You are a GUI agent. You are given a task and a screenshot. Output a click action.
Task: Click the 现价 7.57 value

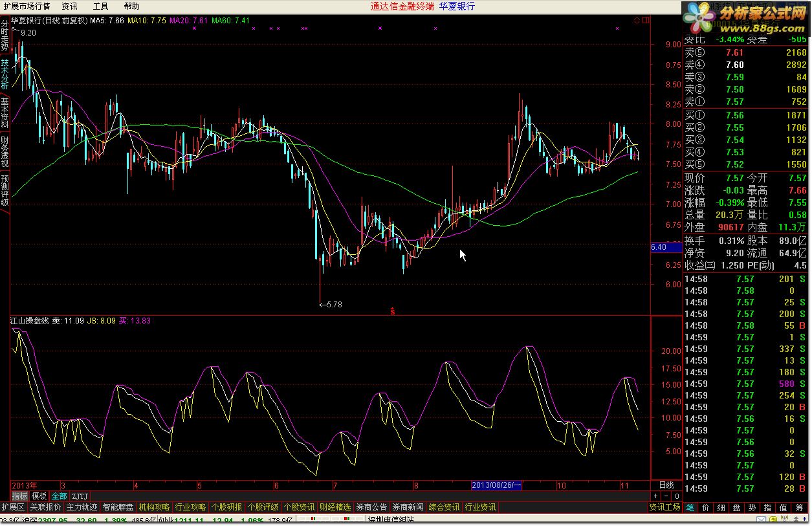tap(734, 178)
